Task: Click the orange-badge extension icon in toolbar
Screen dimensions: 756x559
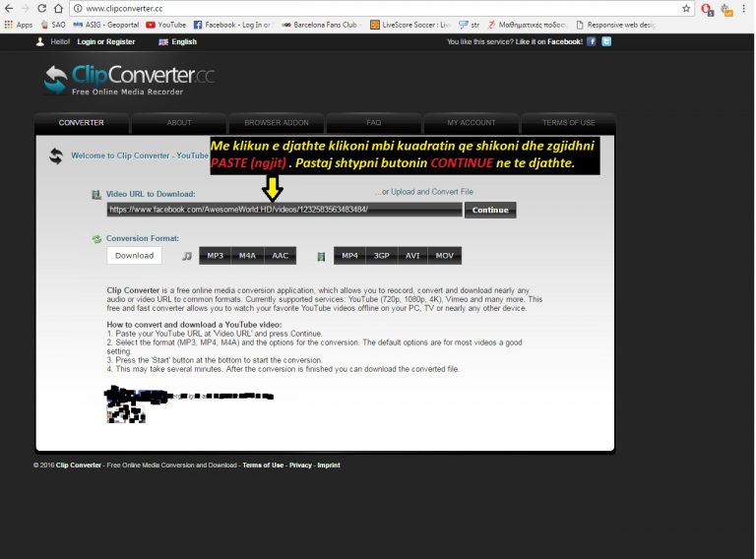Action: pyautogui.click(x=726, y=9)
